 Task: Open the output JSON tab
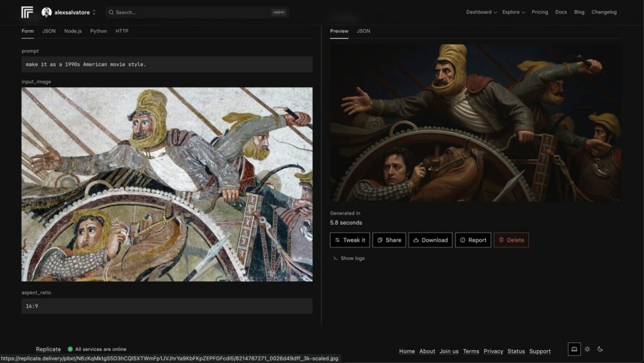pyautogui.click(x=364, y=31)
